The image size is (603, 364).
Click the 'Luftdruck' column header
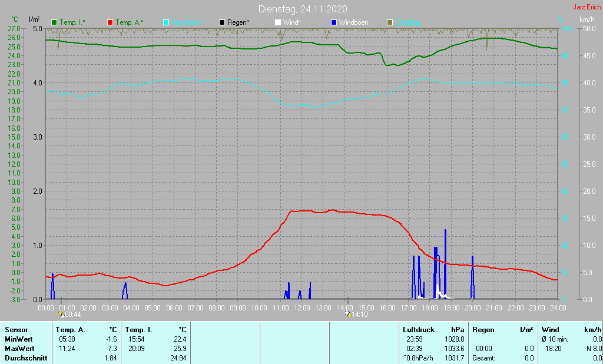419,330
